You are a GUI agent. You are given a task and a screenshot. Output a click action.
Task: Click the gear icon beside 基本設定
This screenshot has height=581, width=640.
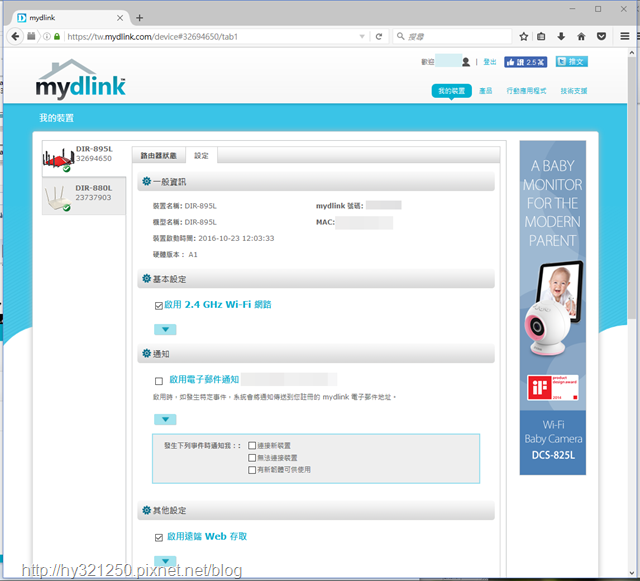point(147,278)
